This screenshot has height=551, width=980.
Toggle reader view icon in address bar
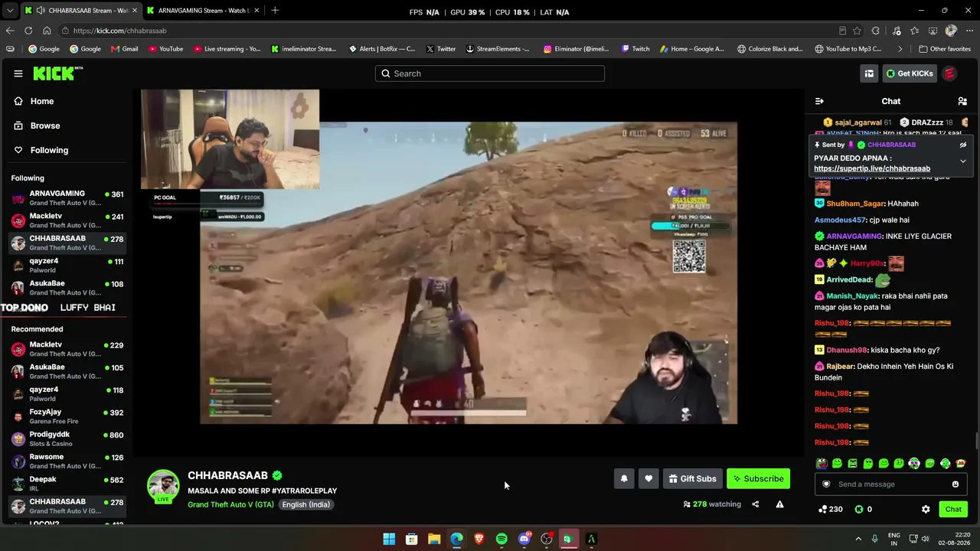pos(842,31)
